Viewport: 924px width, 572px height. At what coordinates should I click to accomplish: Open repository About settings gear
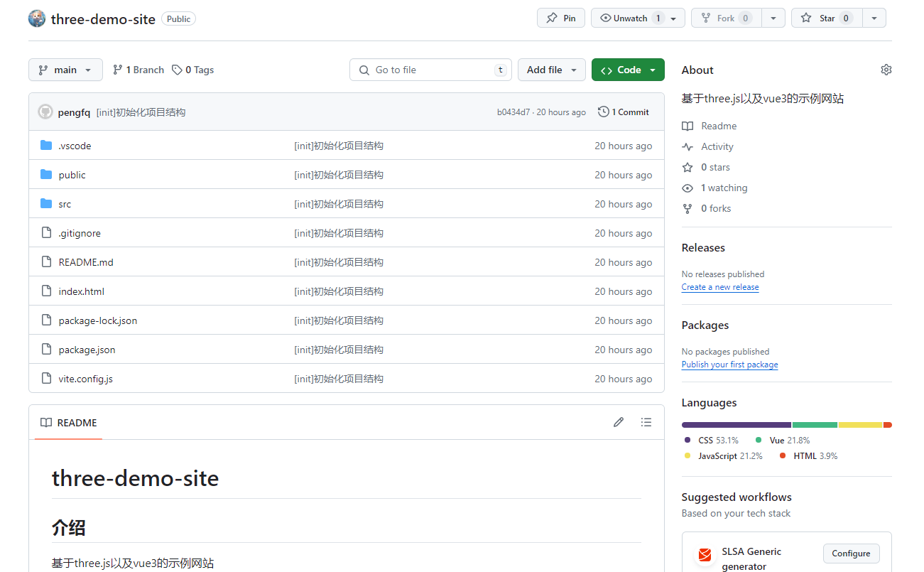(886, 70)
